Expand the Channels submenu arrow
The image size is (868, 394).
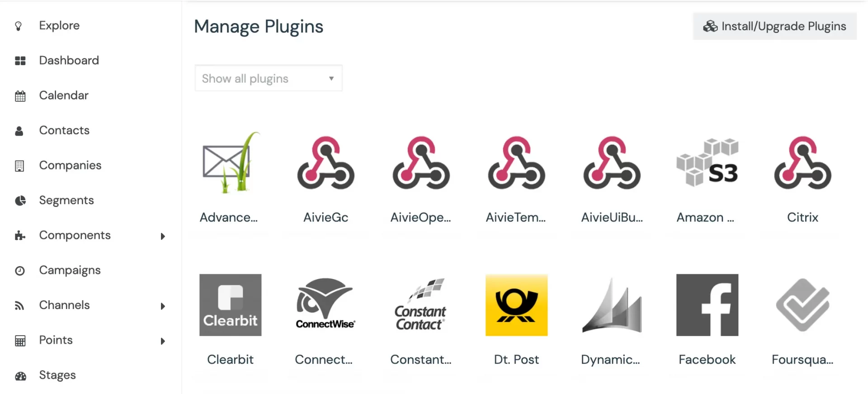[x=163, y=306]
